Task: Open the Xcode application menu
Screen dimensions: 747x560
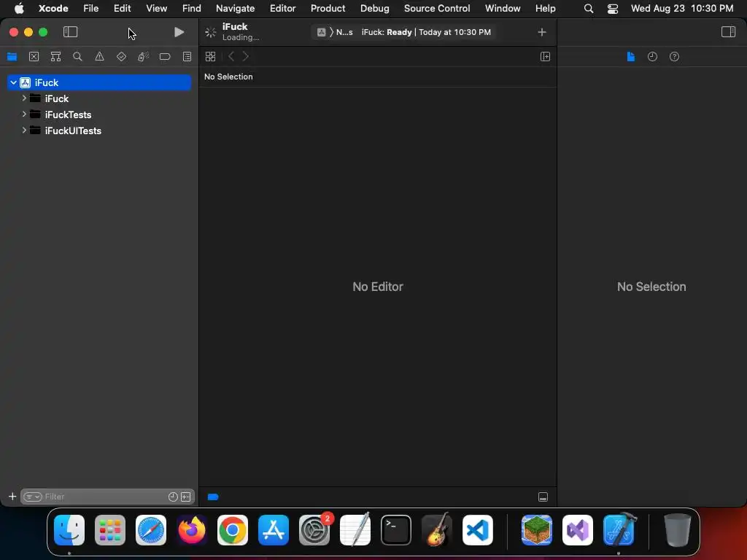Action: [x=53, y=8]
